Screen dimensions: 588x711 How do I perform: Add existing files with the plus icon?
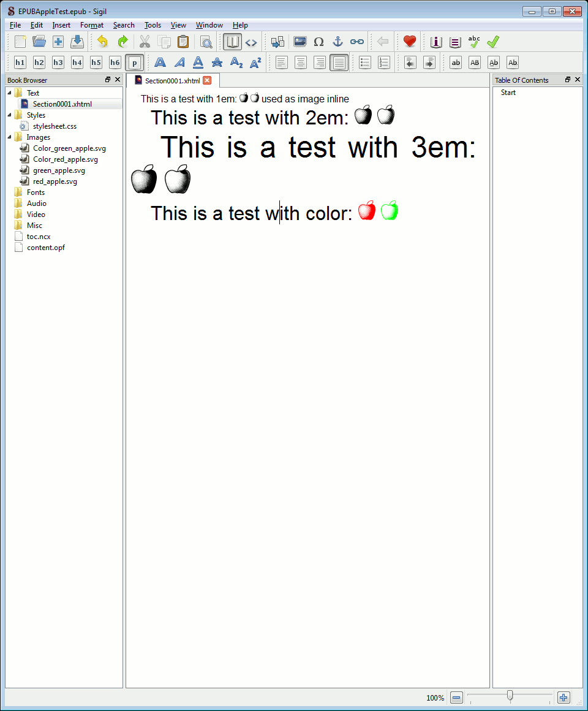coord(58,42)
